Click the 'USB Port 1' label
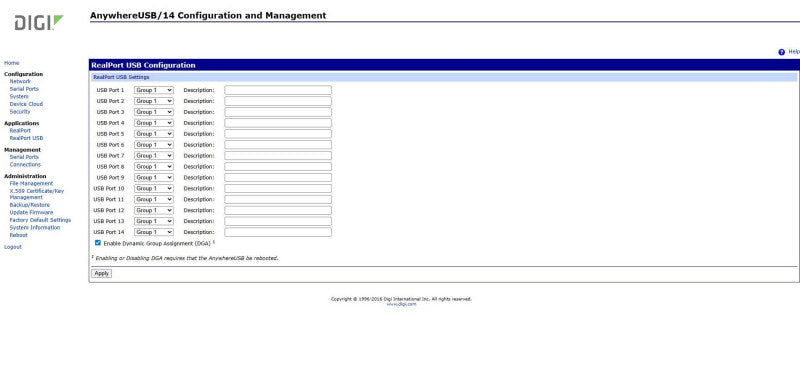This screenshot has height=392, width=800. pos(110,90)
